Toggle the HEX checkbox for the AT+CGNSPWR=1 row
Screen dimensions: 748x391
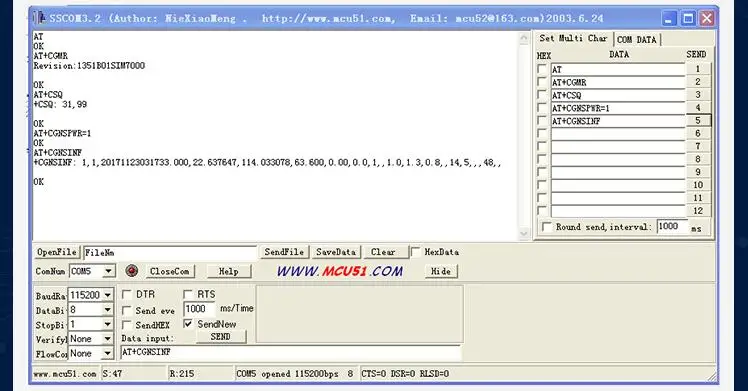coord(542,107)
